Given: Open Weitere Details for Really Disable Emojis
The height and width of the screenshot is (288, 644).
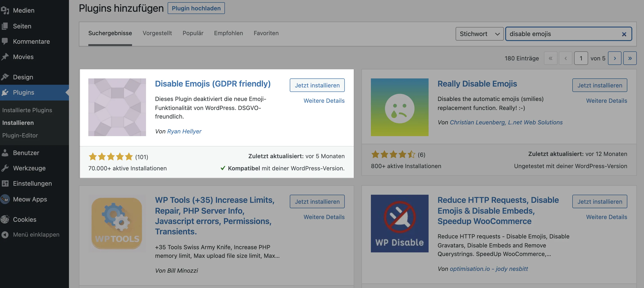Looking at the screenshot, I should click(x=606, y=101).
